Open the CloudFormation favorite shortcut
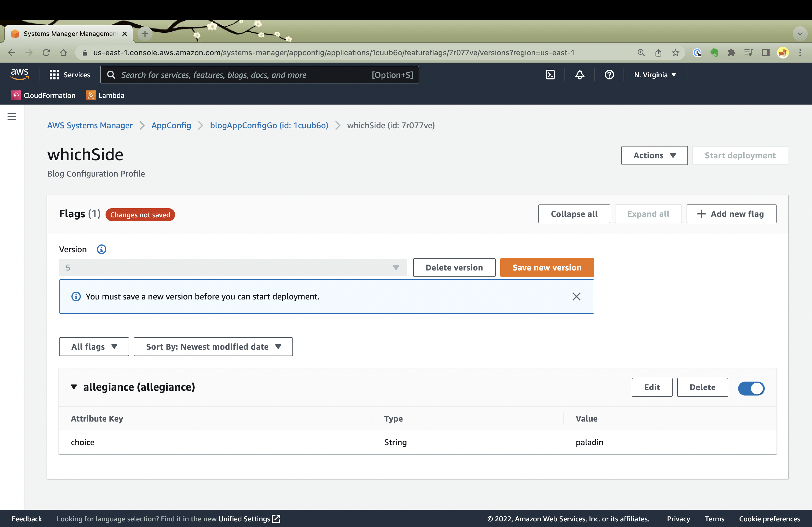 [43, 96]
